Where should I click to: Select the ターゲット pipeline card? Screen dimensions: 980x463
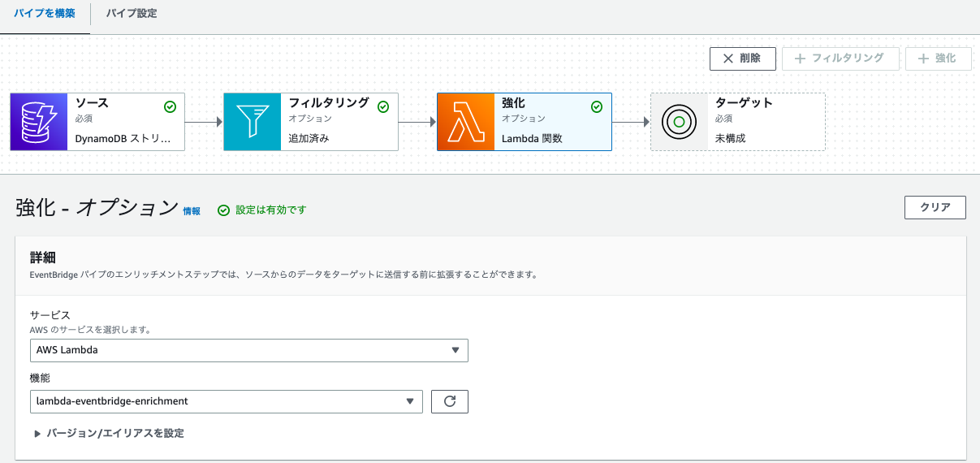[x=738, y=122]
